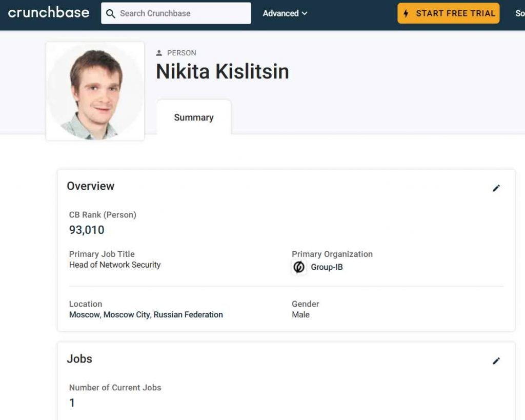This screenshot has width=525, height=420.
Task: Edit the Overview section pencil icon
Action: [496, 188]
